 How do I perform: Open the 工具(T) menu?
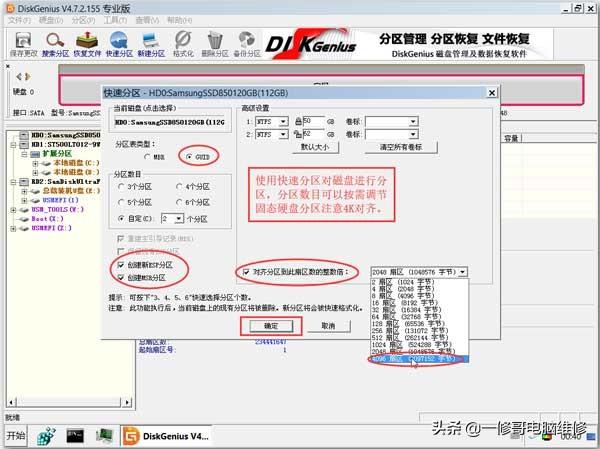click(x=115, y=20)
